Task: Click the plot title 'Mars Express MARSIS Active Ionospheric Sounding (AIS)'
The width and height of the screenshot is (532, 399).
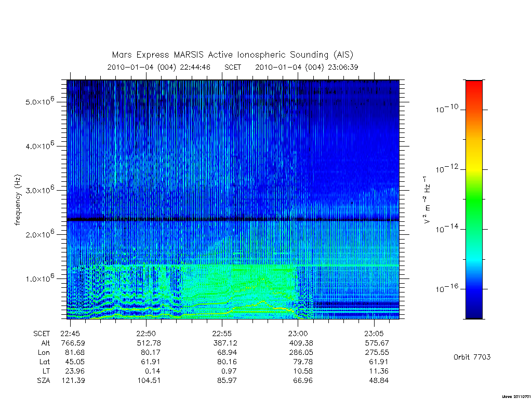Action: 233,55
